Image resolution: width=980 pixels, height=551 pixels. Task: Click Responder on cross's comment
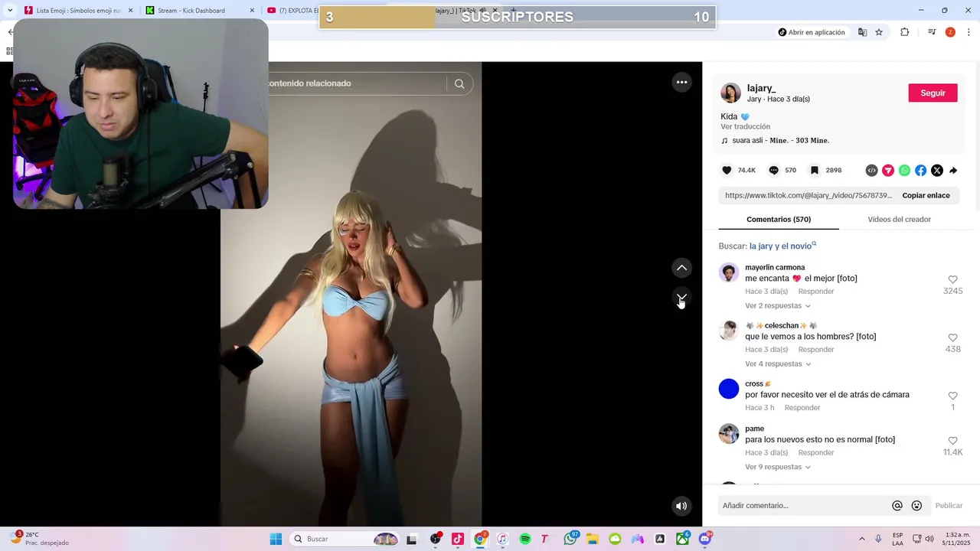pos(802,408)
